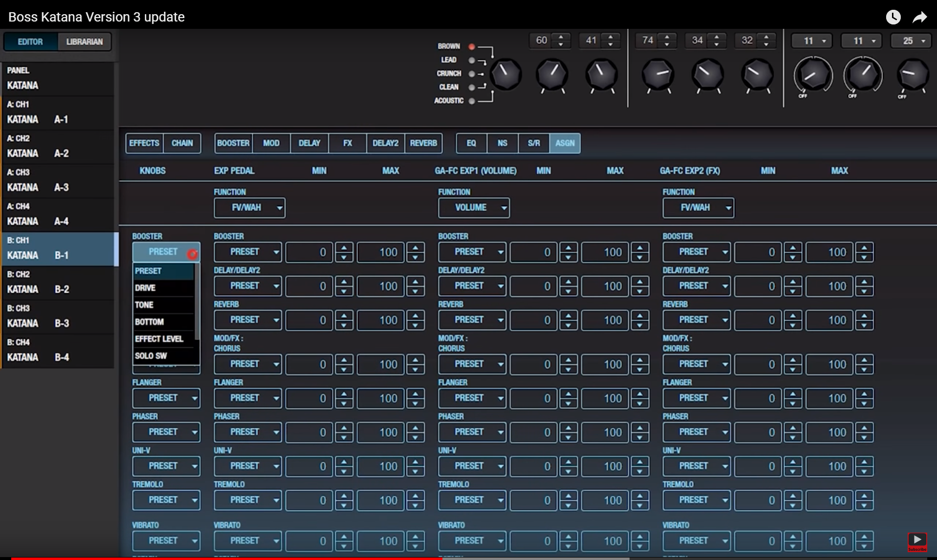Click the video progress bar

(468, 558)
